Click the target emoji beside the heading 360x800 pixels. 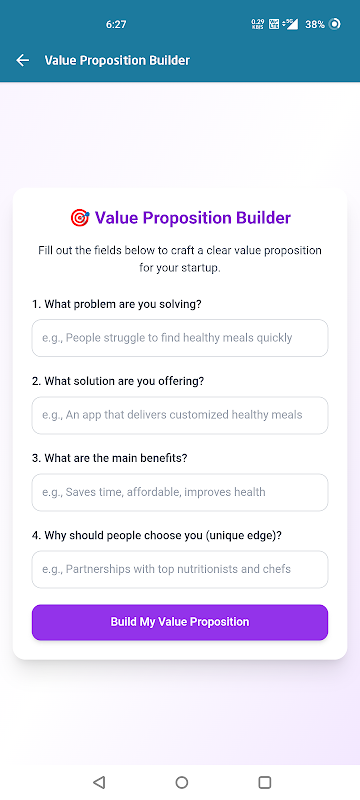pyautogui.click(x=80, y=218)
